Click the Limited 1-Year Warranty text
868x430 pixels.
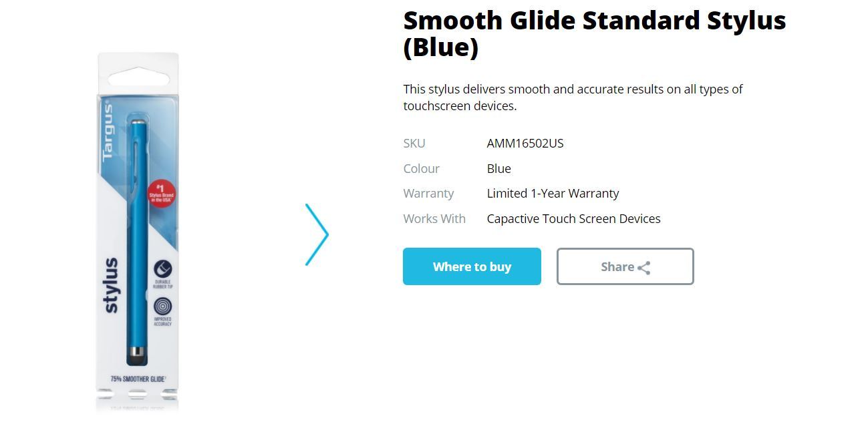tap(553, 194)
